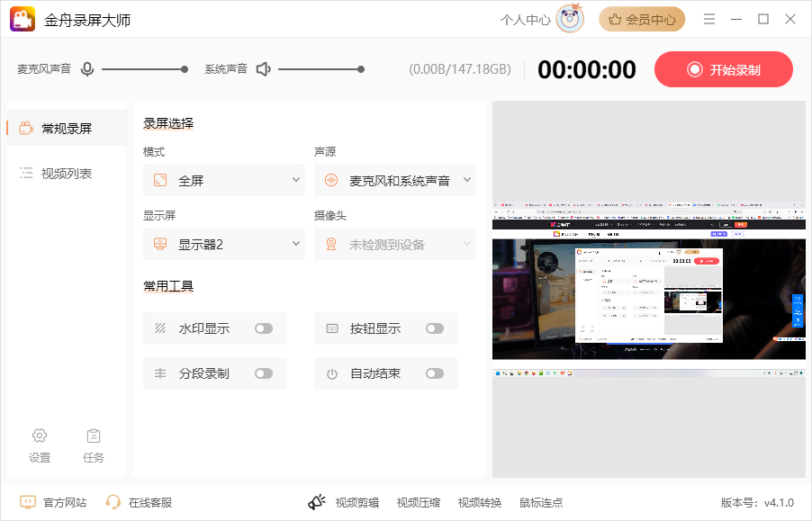Image resolution: width=812 pixels, height=521 pixels.
Task: Click the monitor icon next to 显示器2
Action: 160,244
